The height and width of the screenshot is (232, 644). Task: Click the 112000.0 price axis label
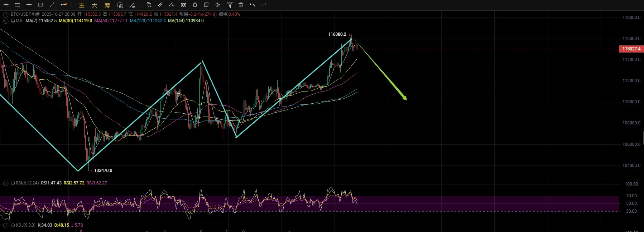pos(631,81)
